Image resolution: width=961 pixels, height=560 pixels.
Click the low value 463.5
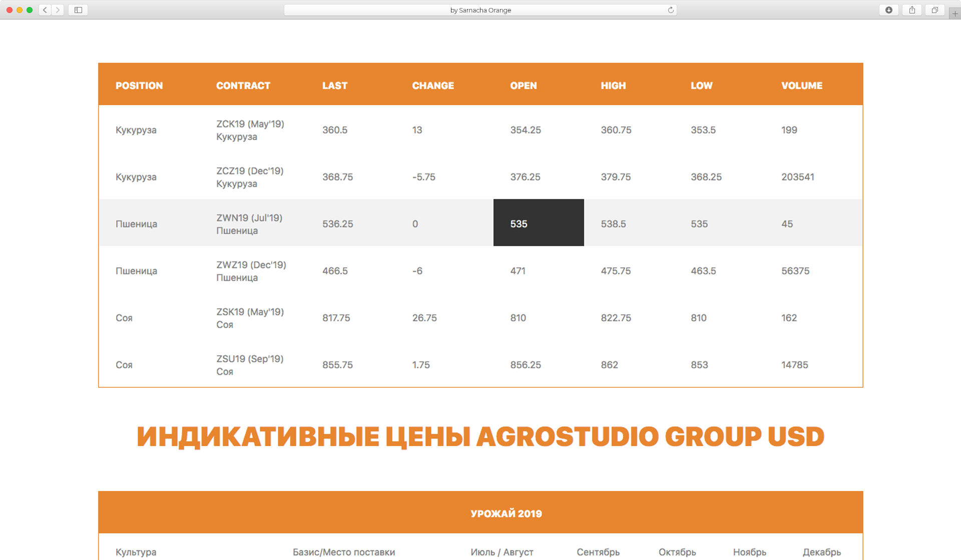[x=703, y=271]
